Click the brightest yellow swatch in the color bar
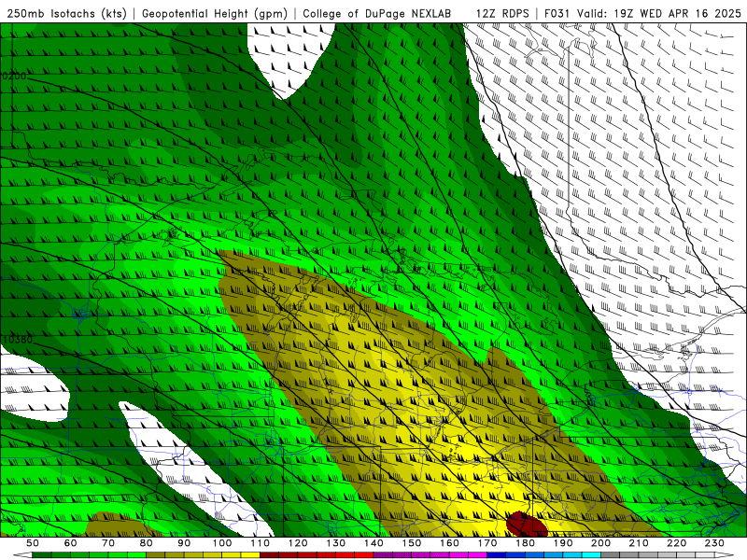The image size is (747, 560). point(250,555)
